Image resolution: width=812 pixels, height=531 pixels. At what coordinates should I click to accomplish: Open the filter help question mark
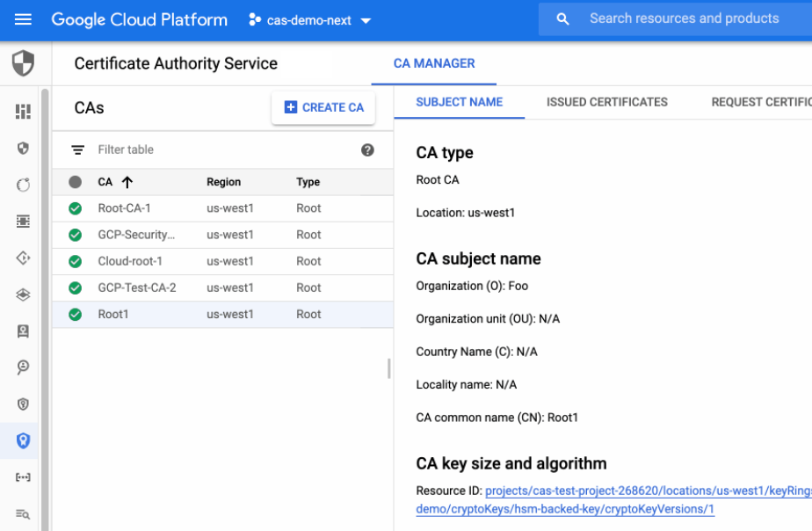point(367,149)
